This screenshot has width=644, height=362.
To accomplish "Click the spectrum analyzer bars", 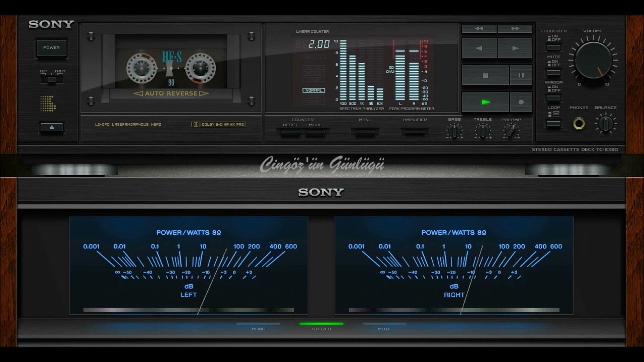I will click(x=361, y=70).
